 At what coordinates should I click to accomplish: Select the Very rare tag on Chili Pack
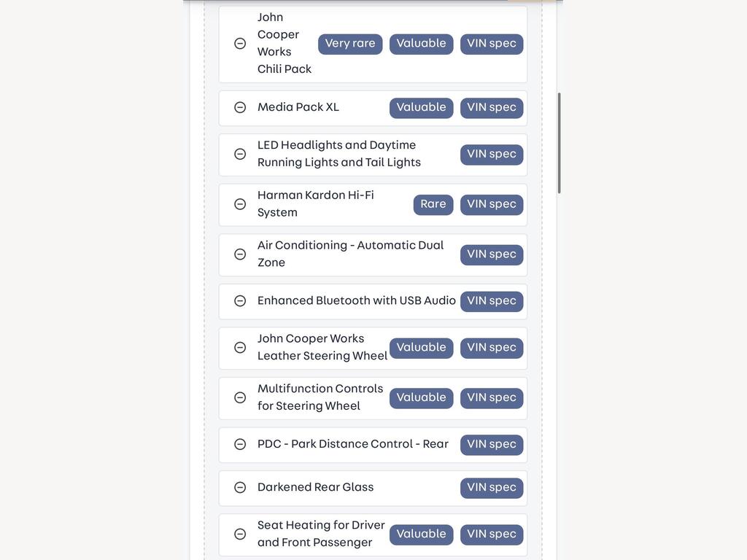(350, 44)
